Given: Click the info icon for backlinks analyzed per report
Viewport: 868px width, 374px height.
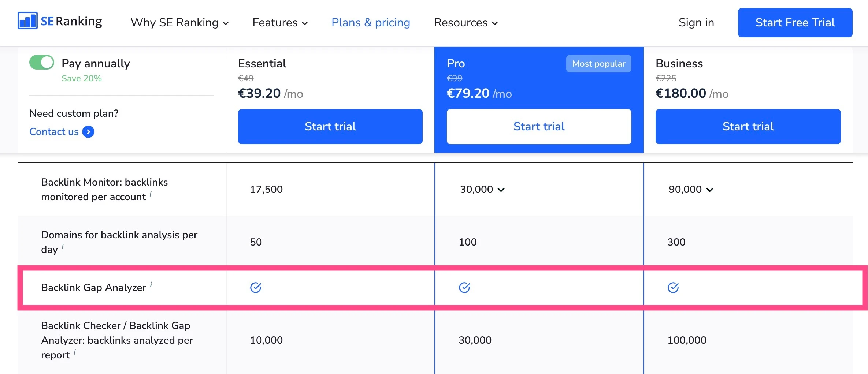Looking at the screenshot, I should pos(75,352).
